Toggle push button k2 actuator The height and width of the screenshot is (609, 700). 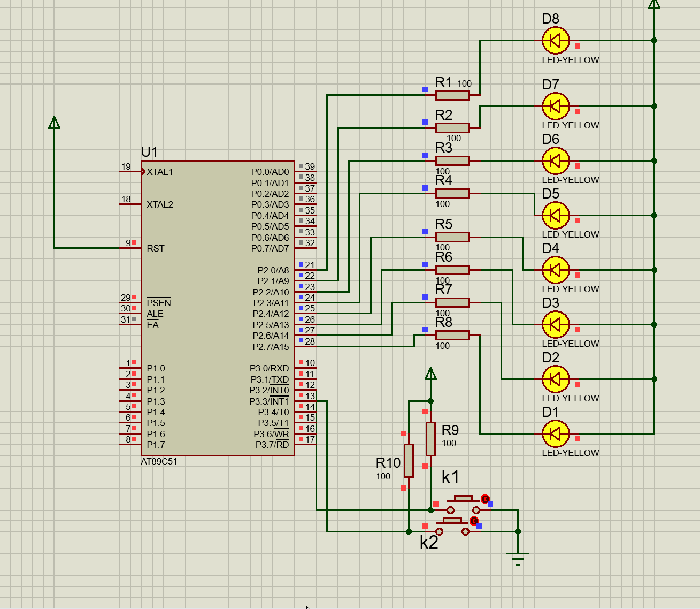(452, 520)
